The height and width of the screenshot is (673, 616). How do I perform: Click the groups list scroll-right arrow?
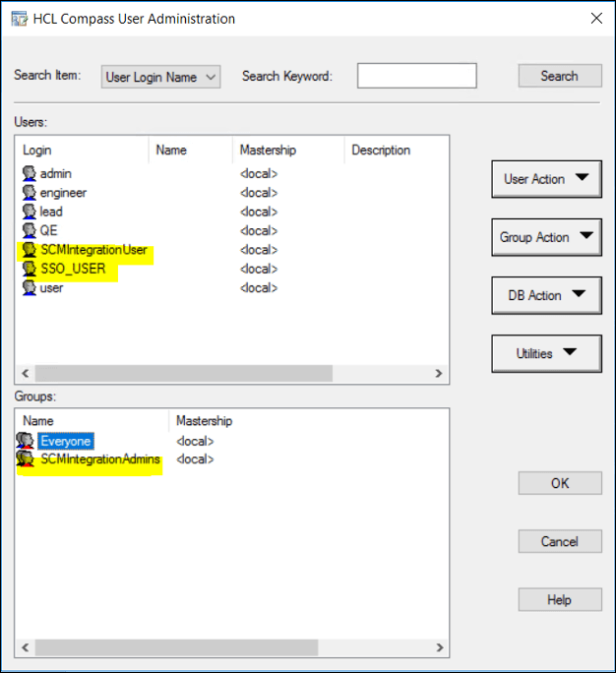(439, 647)
